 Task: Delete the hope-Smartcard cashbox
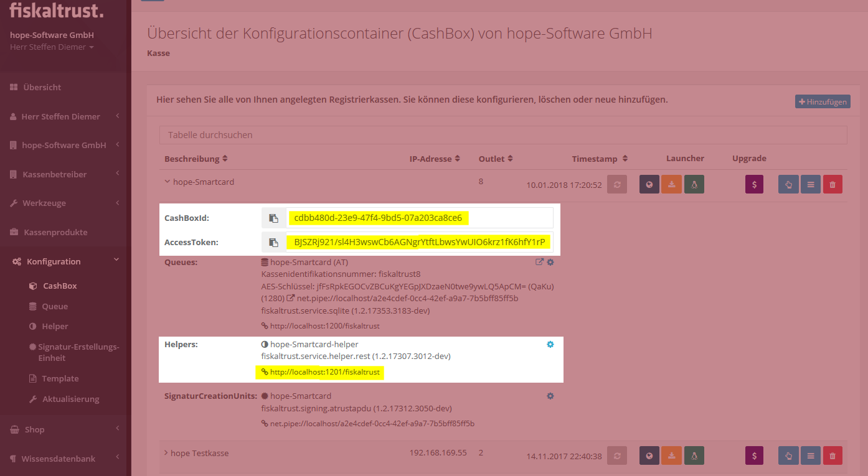(833, 185)
